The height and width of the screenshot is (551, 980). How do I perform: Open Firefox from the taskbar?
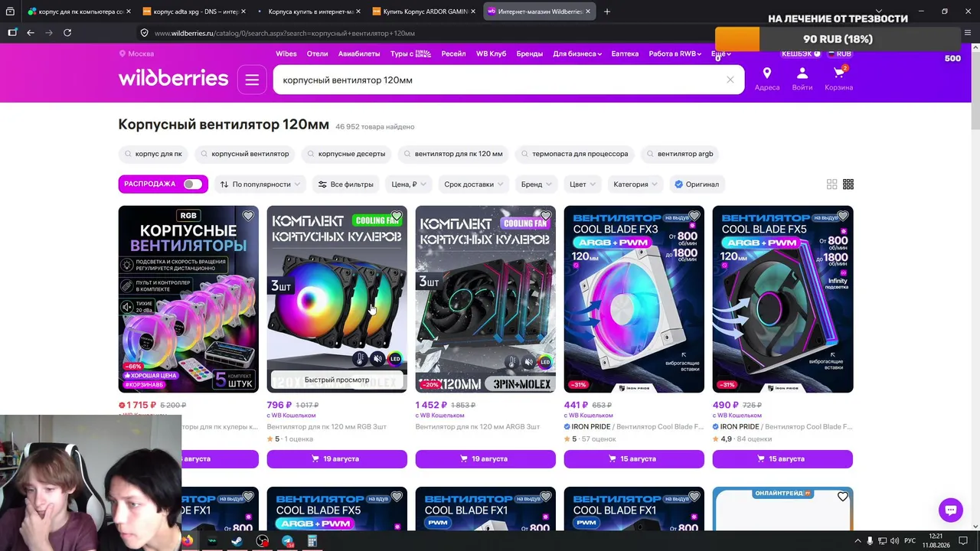(188, 541)
